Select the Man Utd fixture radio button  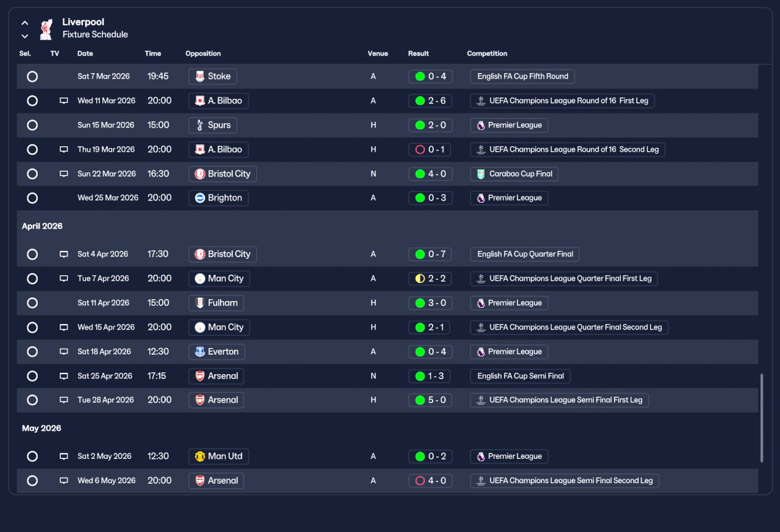[32, 456]
